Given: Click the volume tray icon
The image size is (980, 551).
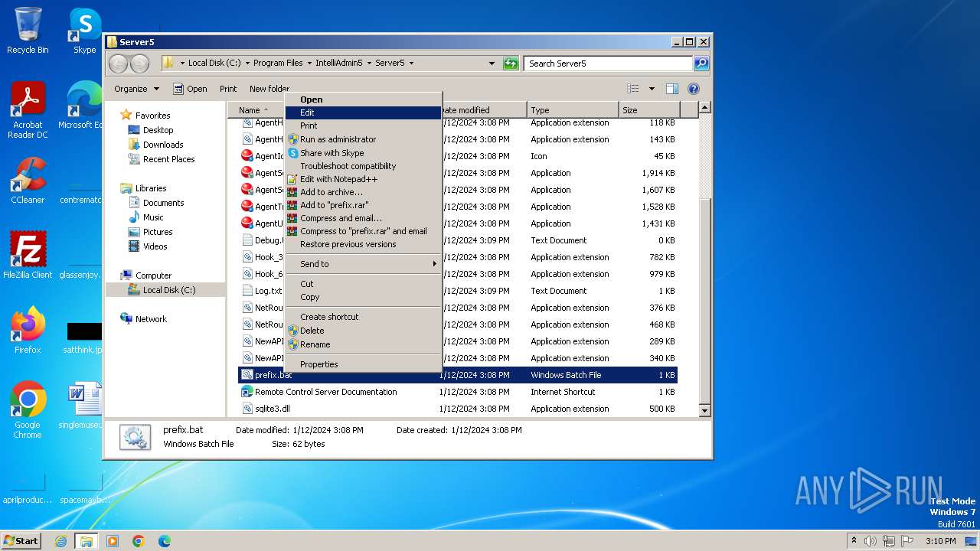Looking at the screenshot, I should [871, 541].
